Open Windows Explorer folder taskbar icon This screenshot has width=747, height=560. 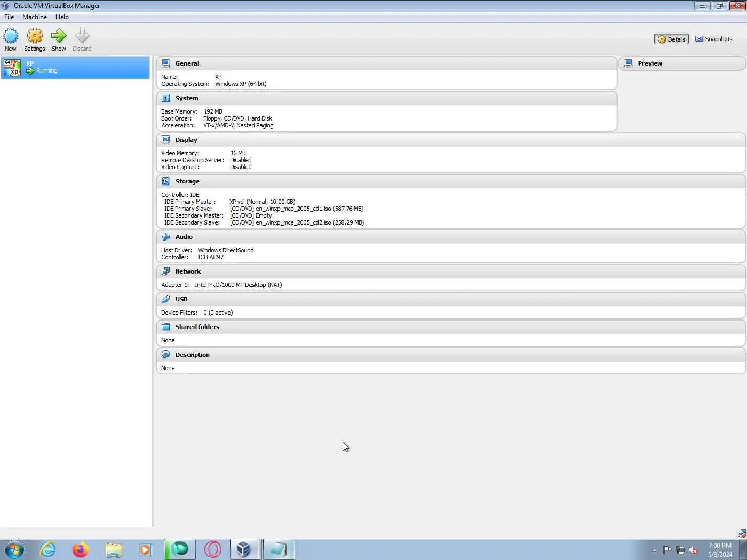(114, 549)
